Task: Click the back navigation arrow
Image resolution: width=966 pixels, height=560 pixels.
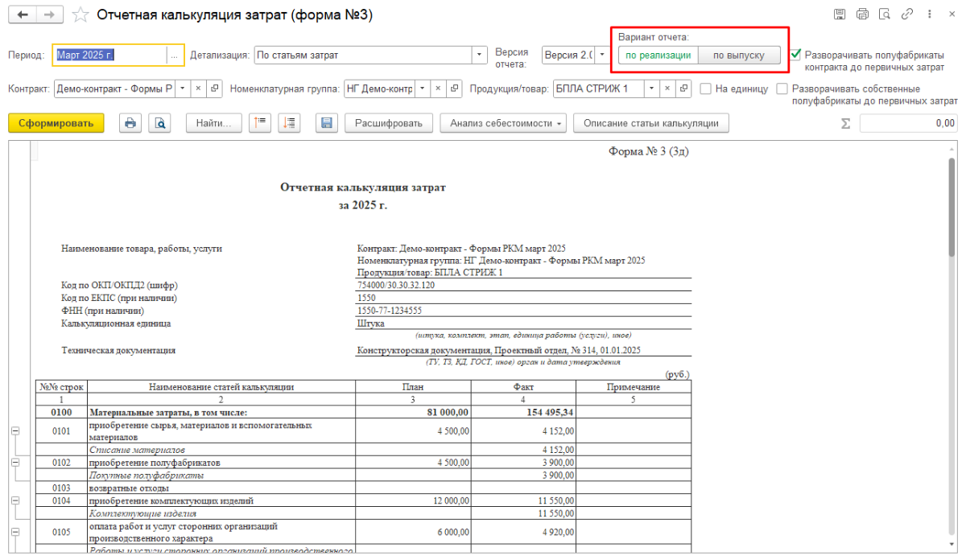Action: click(23, 15)
